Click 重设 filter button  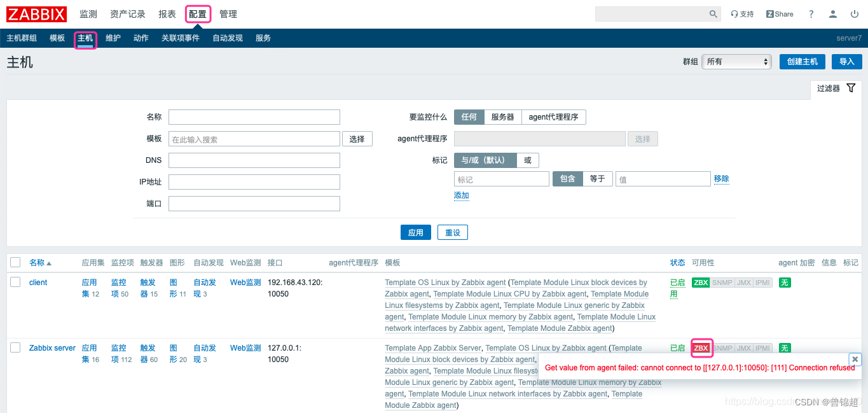[x=453, y=232]
